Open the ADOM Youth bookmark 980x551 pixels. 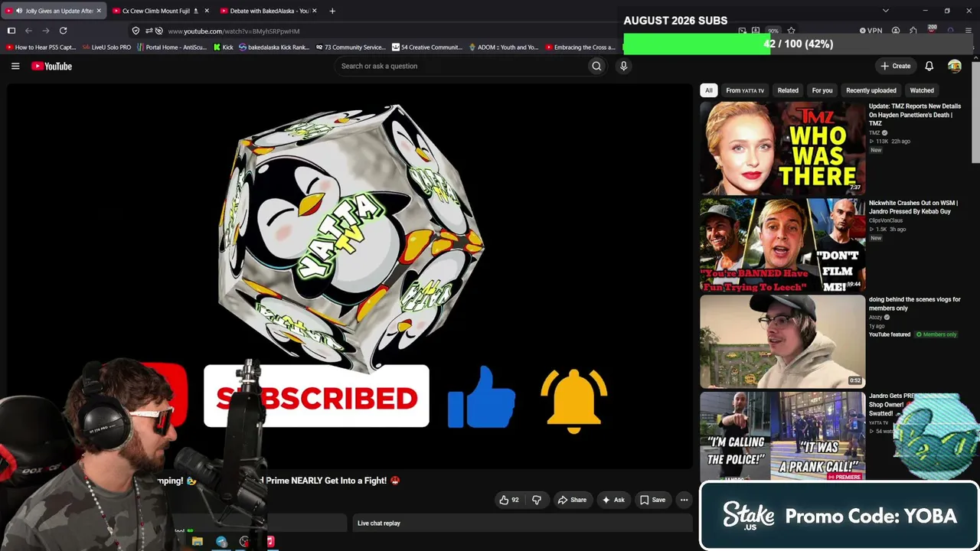tap(504, 47)
